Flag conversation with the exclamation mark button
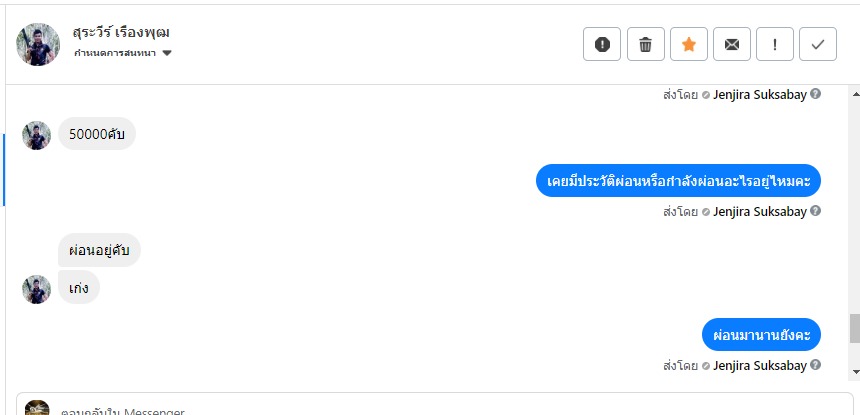This screenshot has height=415, width=860. [x=775, y=44]
